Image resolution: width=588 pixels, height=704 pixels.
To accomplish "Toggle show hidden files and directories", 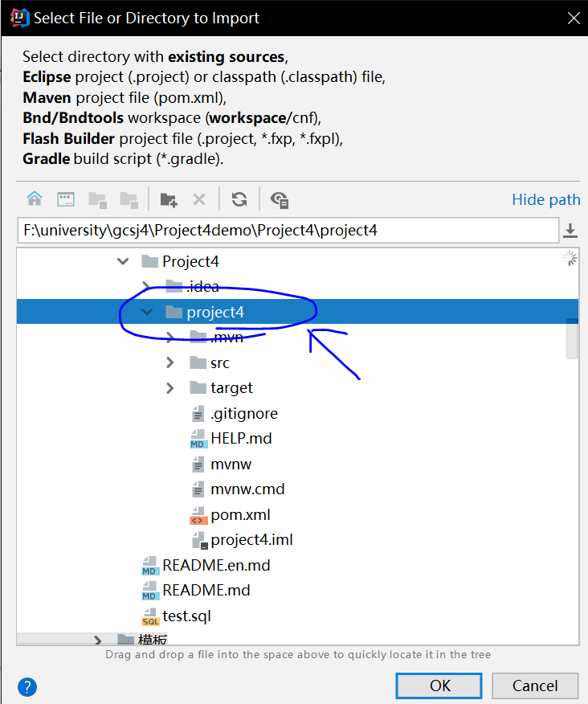I will pos(280,199).
